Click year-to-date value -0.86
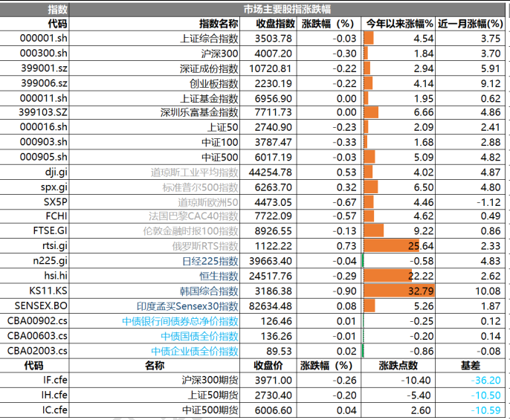Screen dimensions: 510x420 point(398,351)
